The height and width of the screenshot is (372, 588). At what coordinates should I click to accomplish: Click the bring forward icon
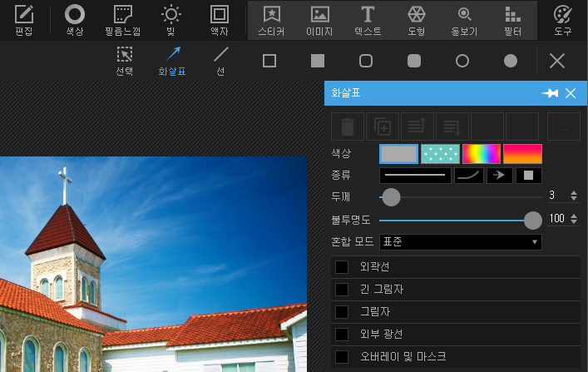click(x=418, y=126)
